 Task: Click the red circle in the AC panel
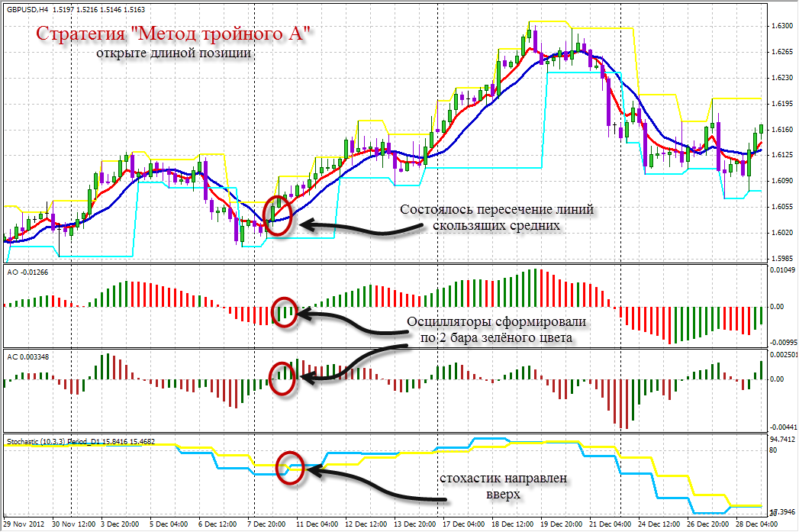coord(282,379)
